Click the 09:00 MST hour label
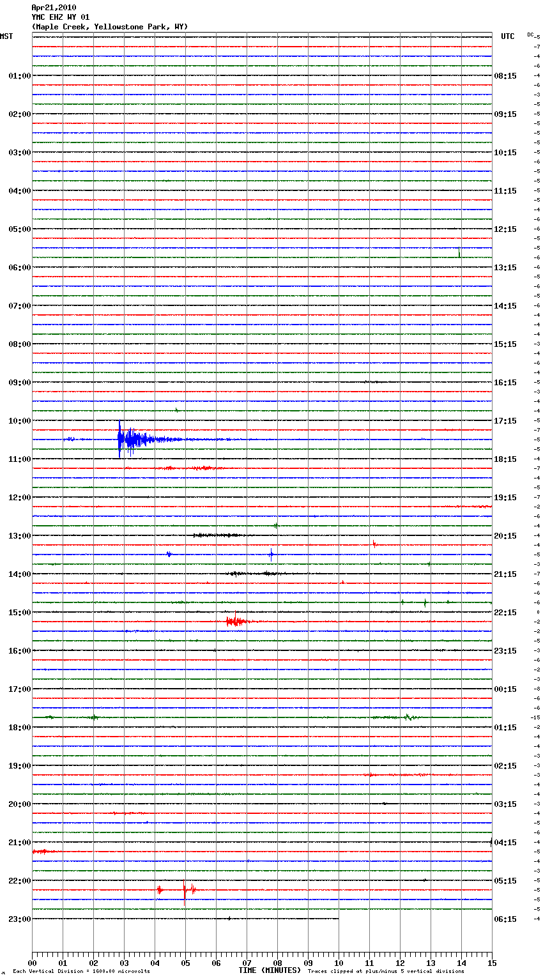 [x=20, y=383]
